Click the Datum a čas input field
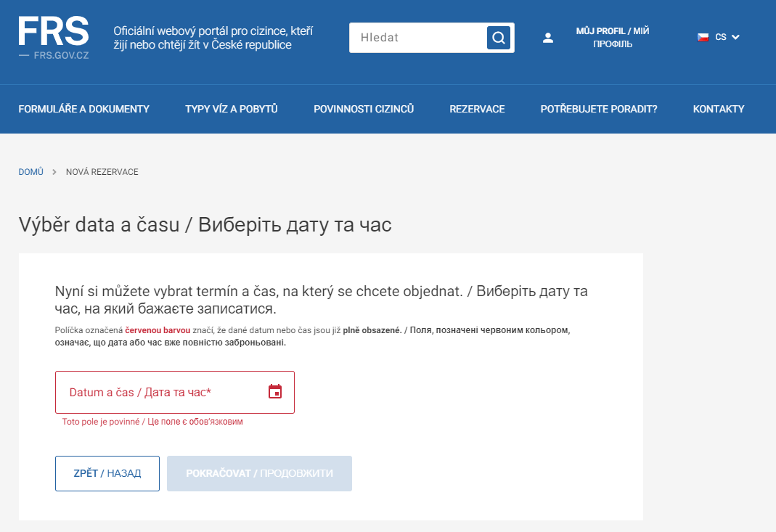This screenshot has height=532, width=776. click(160, 392)
